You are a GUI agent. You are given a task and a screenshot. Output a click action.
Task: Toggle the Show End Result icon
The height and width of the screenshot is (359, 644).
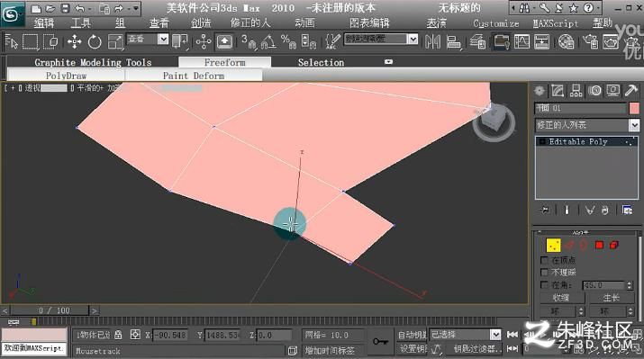pos(567,210)
